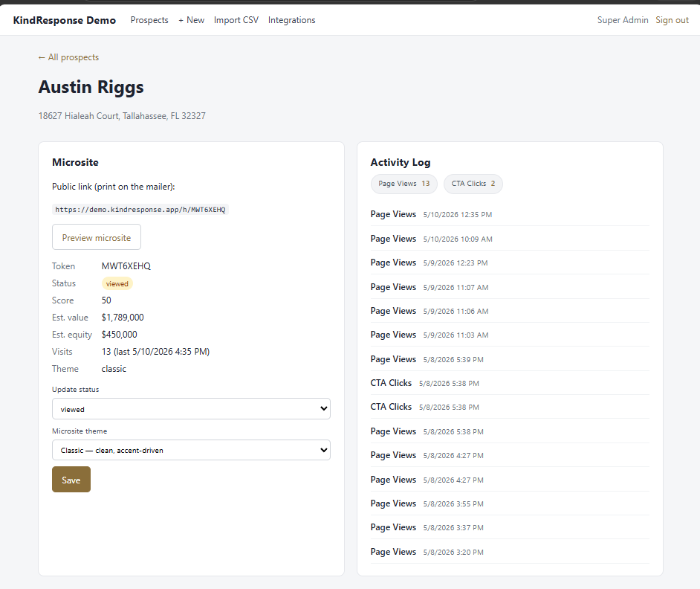Save the microsite settings

coord(71,480)
